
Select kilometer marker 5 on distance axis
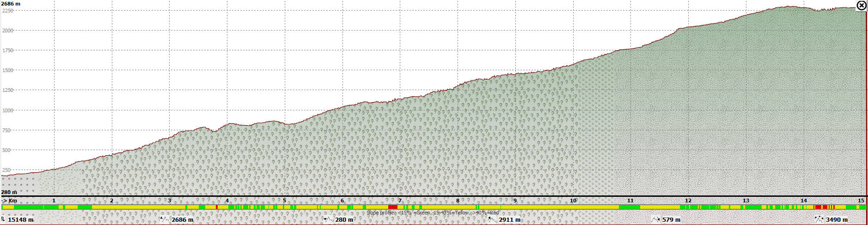[x=285, y=201]
